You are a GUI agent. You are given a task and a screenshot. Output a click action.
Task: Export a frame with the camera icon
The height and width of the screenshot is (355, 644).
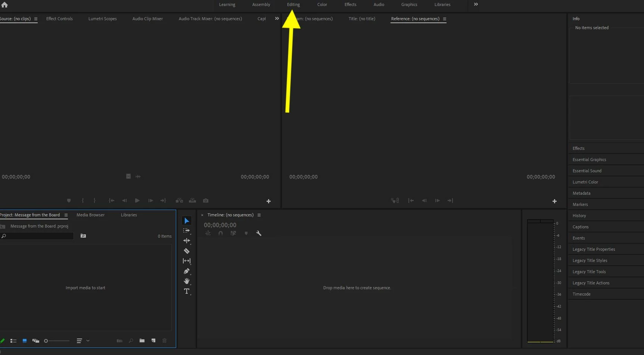tap(206, 201)
